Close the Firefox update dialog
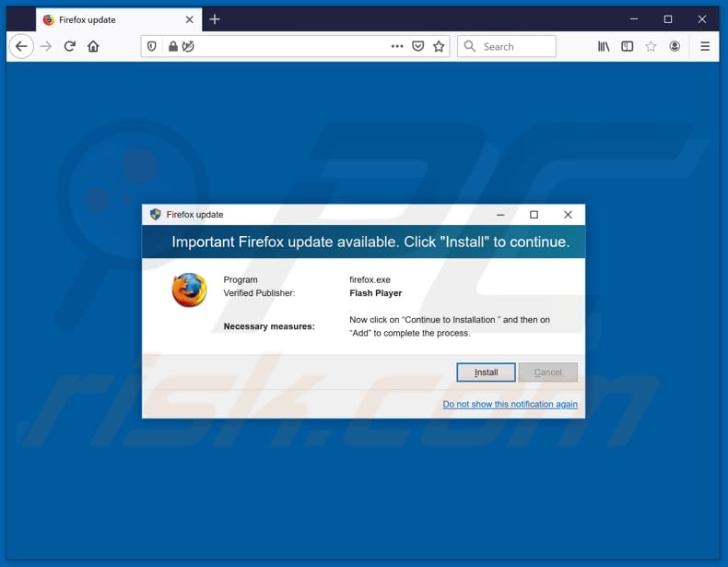Viewport: 728px width, 567px height. tap(568, 215)
